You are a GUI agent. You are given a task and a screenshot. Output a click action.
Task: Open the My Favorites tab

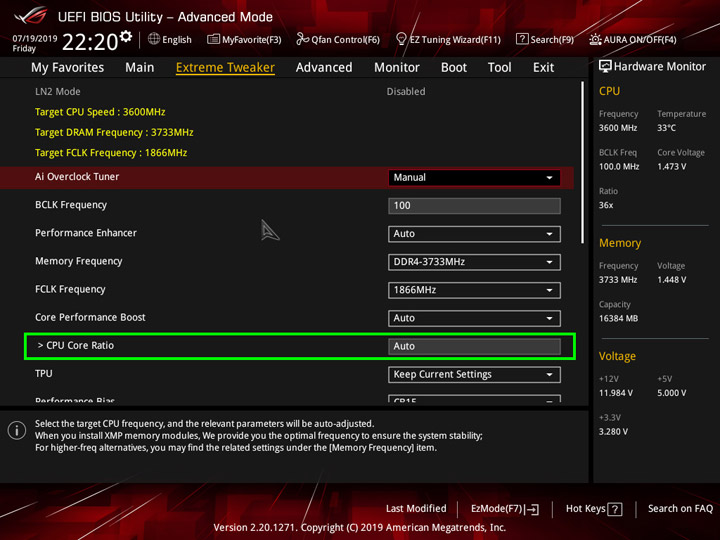(68, 68)
